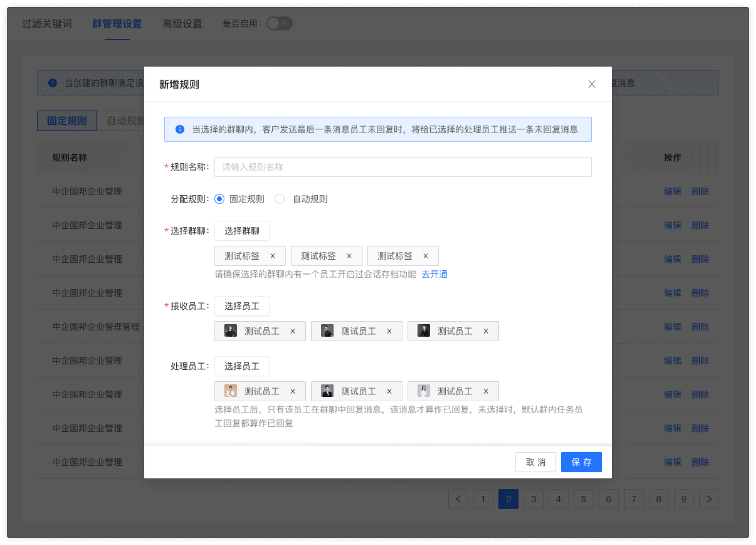This screenshot has height=545, width=756.
Task: Remove the last 测试标签 tag
Action: coord(426,256)
